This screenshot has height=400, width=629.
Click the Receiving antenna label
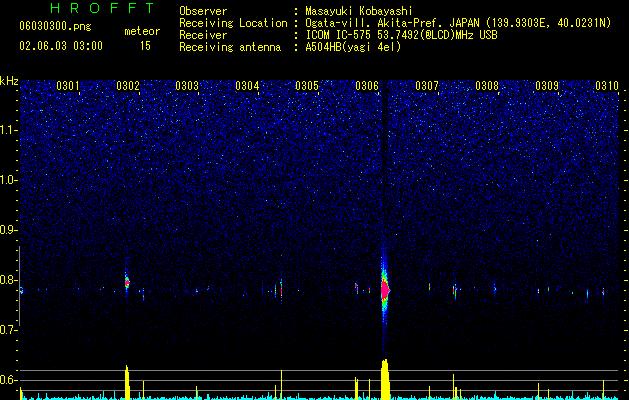point(230,47)
